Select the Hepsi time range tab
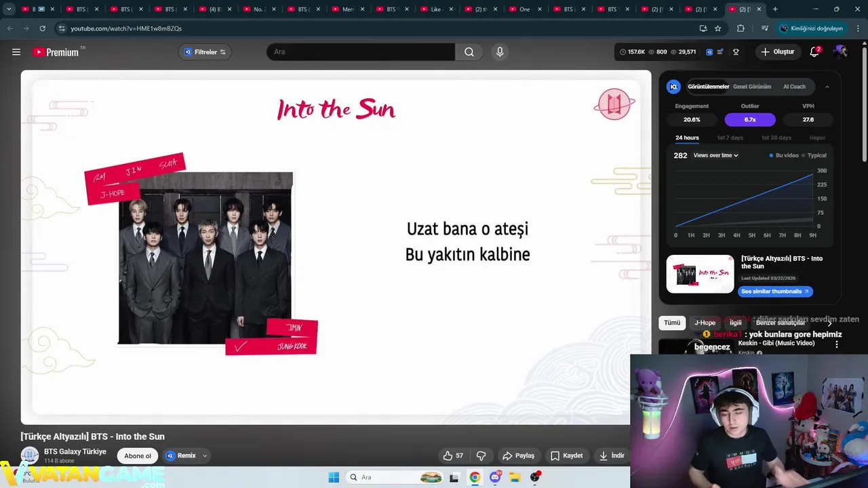Screen dimensions: 868x488 click(817, 138)
